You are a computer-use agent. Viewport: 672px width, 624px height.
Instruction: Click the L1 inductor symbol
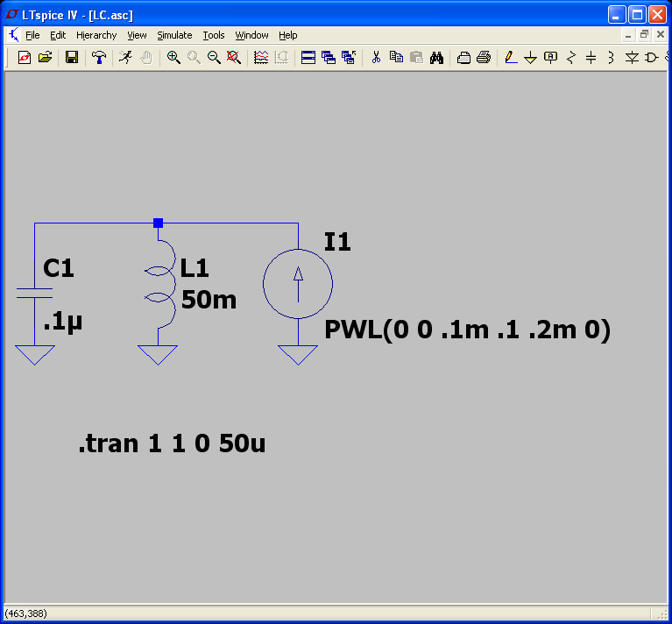[159, 285]
